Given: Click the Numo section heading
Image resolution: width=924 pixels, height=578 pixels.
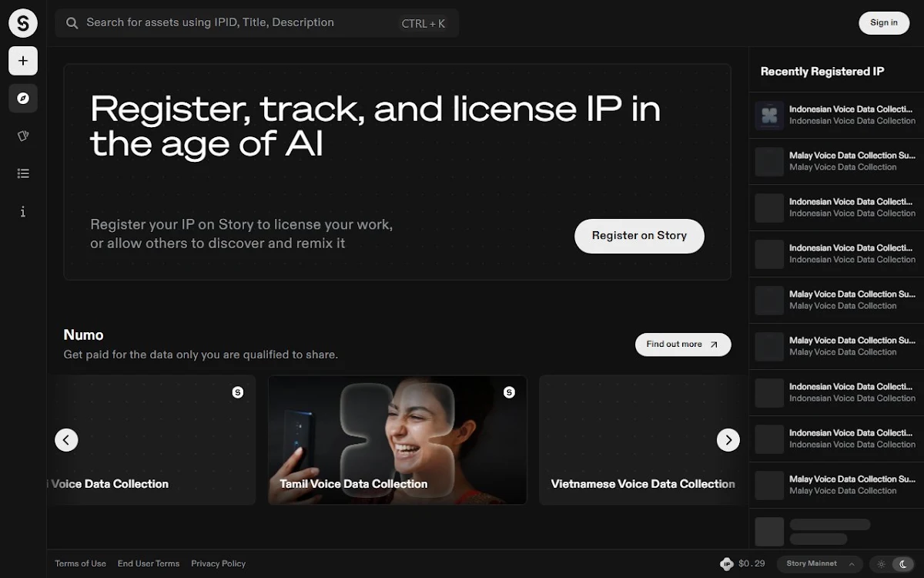Looking at the screenshot, I should click(83, 335).
